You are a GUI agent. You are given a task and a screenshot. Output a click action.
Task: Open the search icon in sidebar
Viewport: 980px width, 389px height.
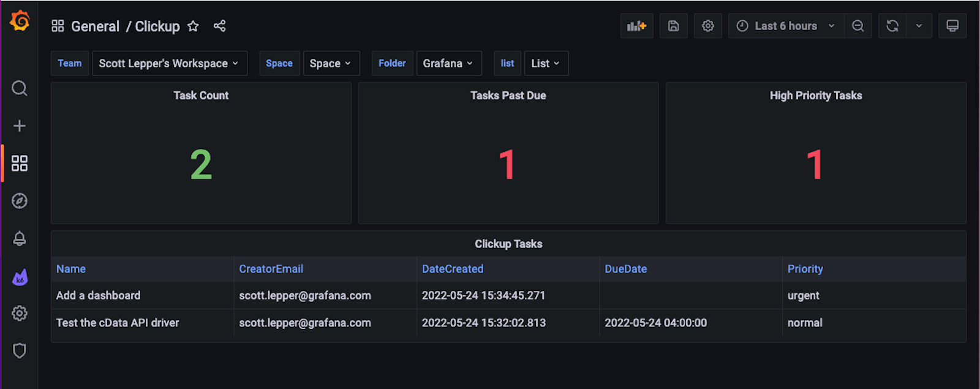click(x=20, y=88)
